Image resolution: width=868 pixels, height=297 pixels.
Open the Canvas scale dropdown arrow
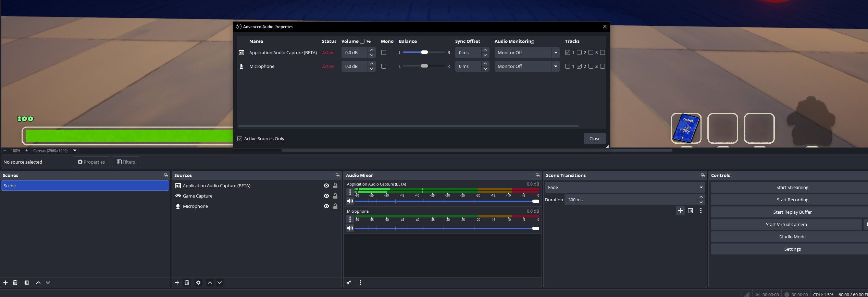[x=75, y=150]
